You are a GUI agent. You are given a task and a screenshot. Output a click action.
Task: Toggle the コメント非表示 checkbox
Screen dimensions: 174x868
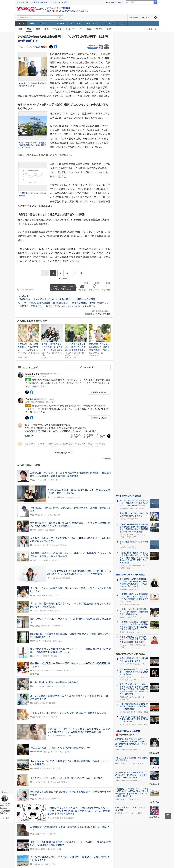[96, 458]
